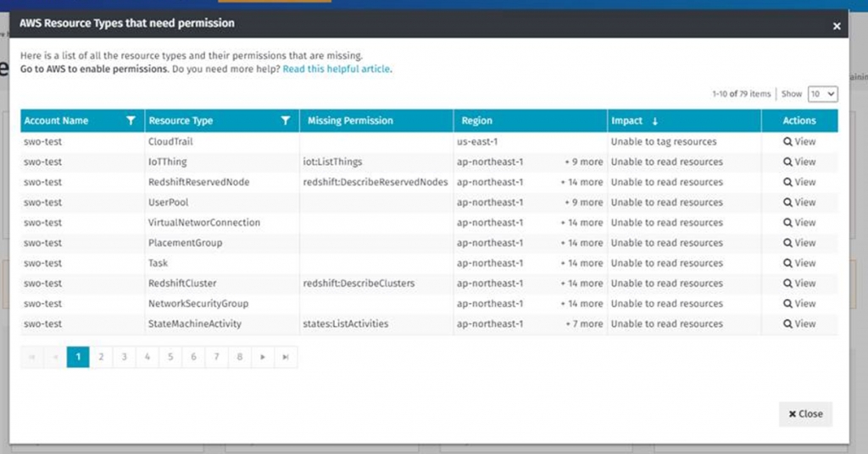The height and width of the screenshot is (454, 868).
Task: View details for the UserPool row
Action: tap(799, 202)
